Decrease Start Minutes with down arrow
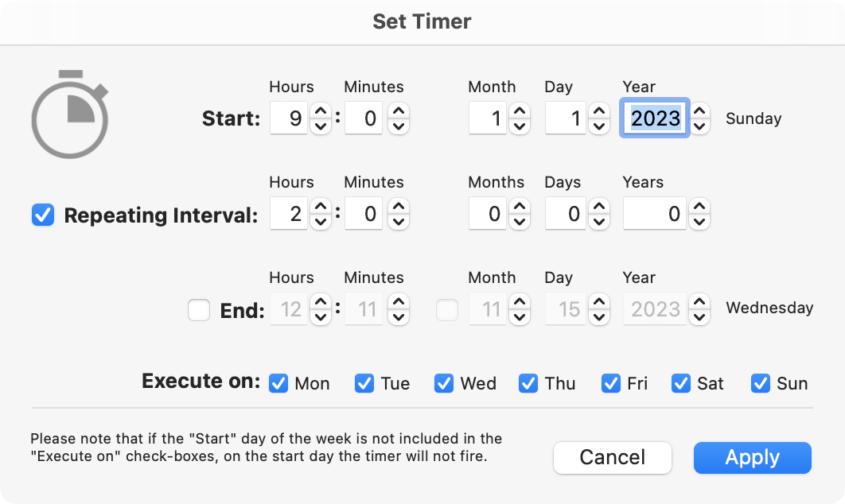 point(399,126)
